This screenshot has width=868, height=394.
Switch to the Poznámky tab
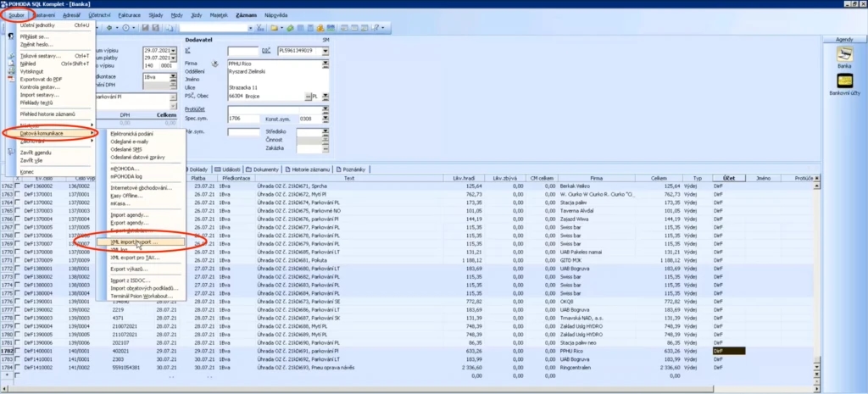(351, 169)
